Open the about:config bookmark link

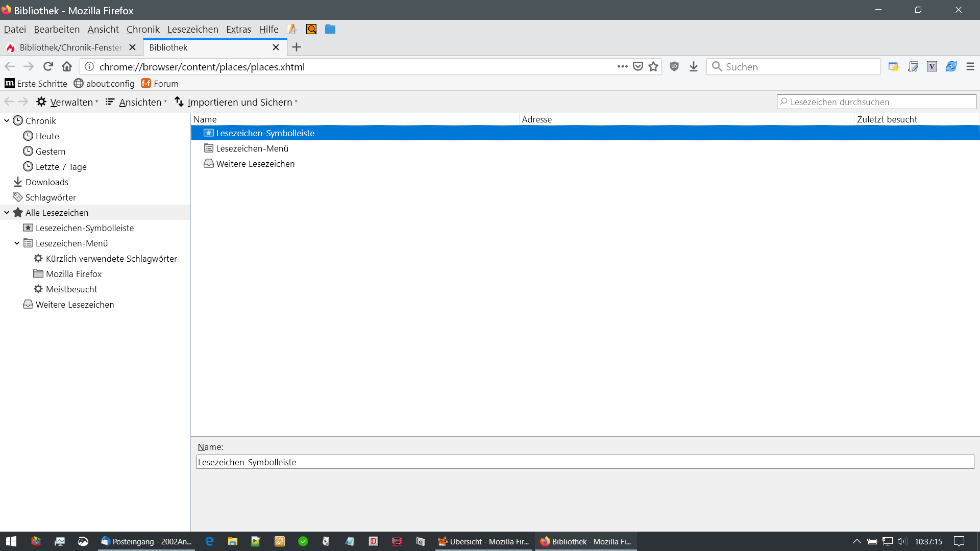(104, 84)
